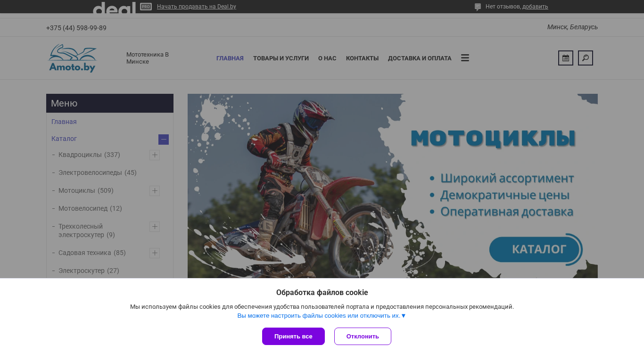Click the КАТАЛОГ button on banner

tap(536, 249)
